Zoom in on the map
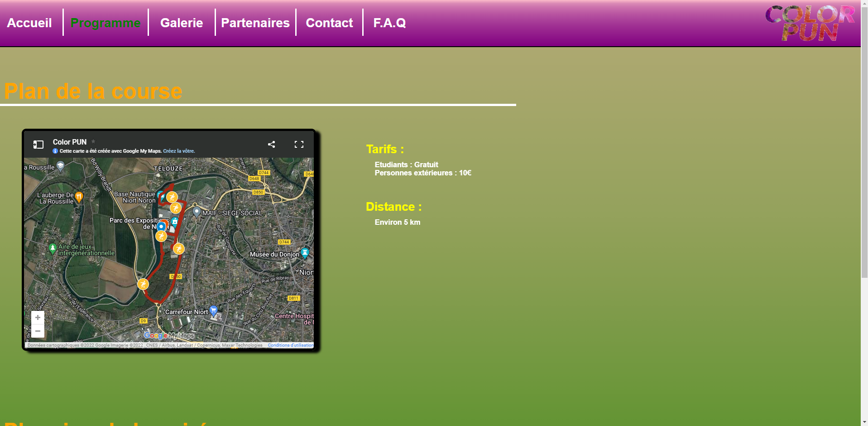This screenshot has height=426, width=868. (38, 318)
